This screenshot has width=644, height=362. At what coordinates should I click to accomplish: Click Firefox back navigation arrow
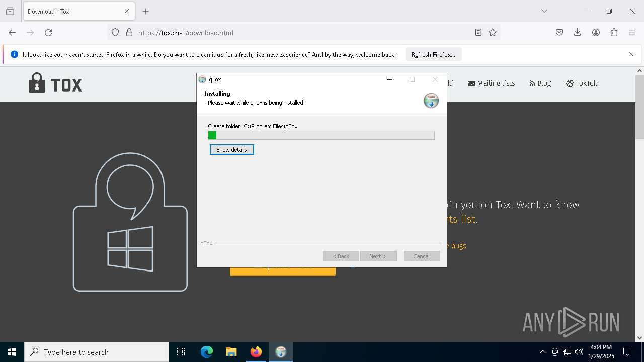pos(12,33)
